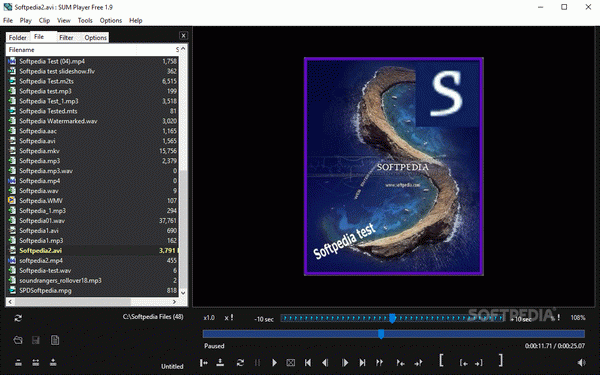Click the new document icon
The width and height of the screenshot is (600, 375).
[x=55, y=340]
